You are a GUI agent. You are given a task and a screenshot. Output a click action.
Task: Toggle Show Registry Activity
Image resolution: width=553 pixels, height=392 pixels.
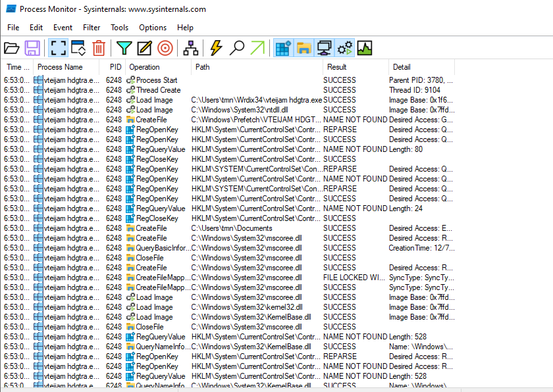(283, 48)
